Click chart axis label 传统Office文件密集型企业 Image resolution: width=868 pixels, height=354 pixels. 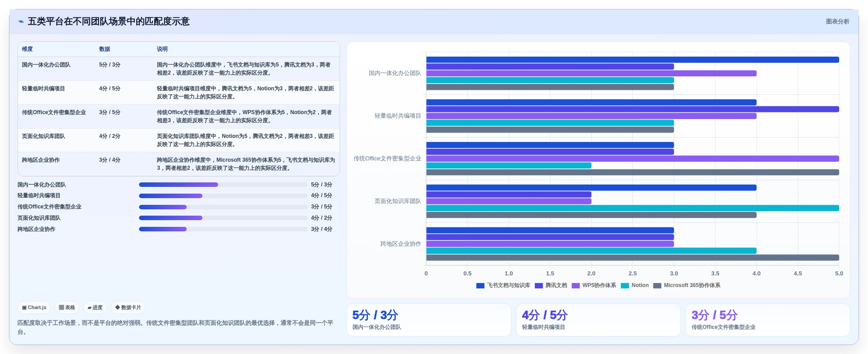387,159
